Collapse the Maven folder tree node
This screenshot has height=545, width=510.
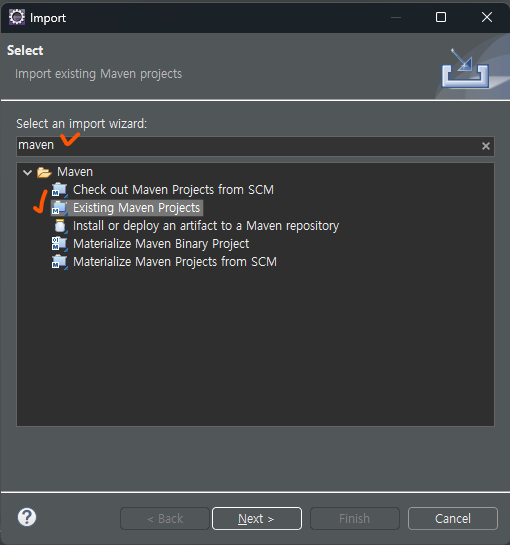[27, 172]
